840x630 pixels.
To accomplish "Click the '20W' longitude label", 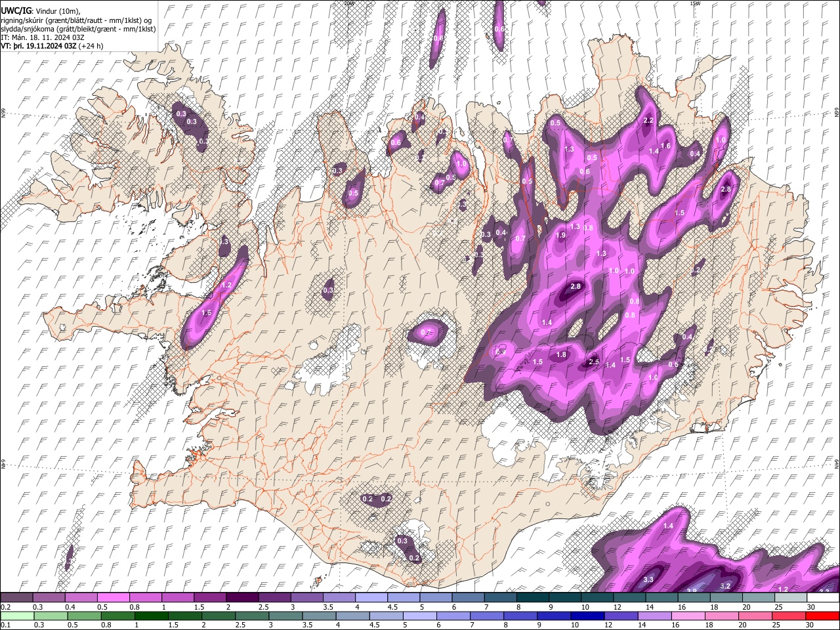I will coord(348,3).
